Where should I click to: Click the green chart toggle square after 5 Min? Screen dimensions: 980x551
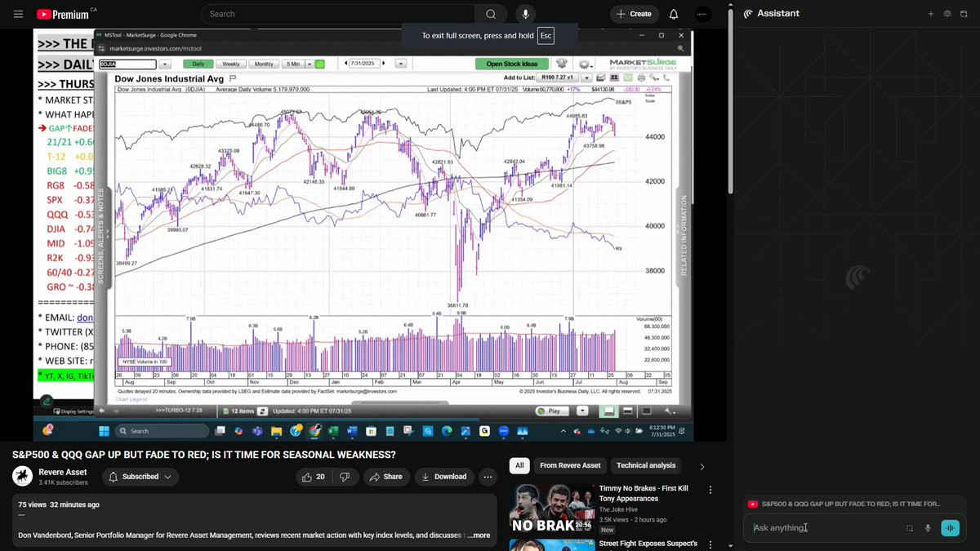320,64
